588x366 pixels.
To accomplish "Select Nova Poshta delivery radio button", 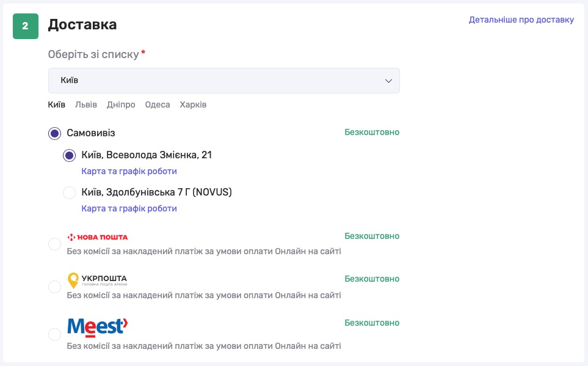I will coord(55,244).
